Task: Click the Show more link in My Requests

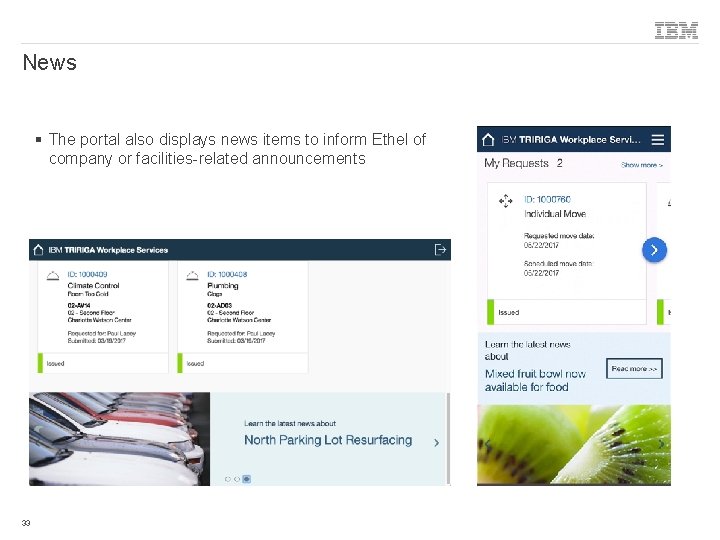Action: pos(641,165)
